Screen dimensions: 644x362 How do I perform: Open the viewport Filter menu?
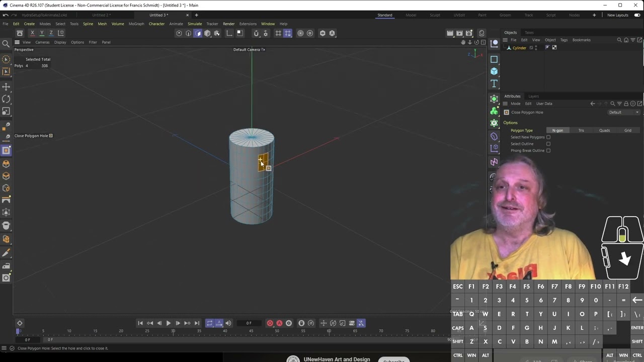93,42
